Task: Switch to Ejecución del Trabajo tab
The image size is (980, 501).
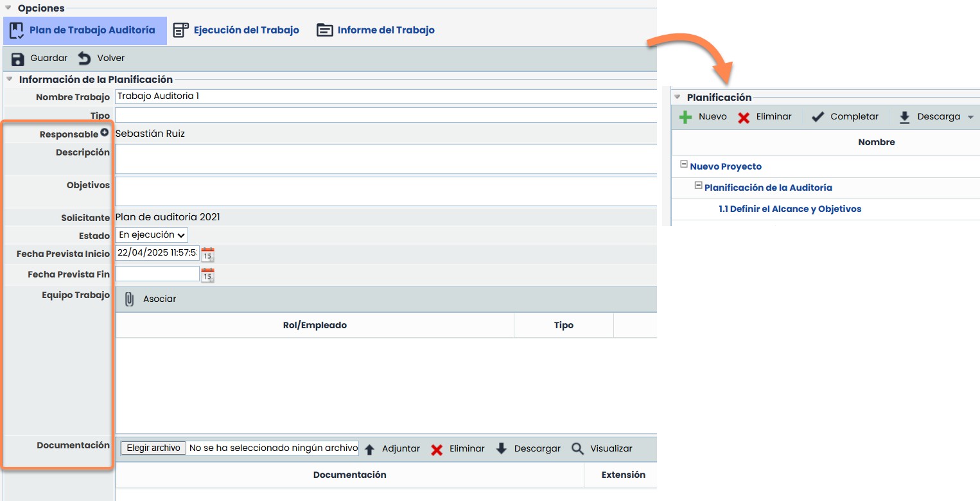Action: click(x=236, y=30)
